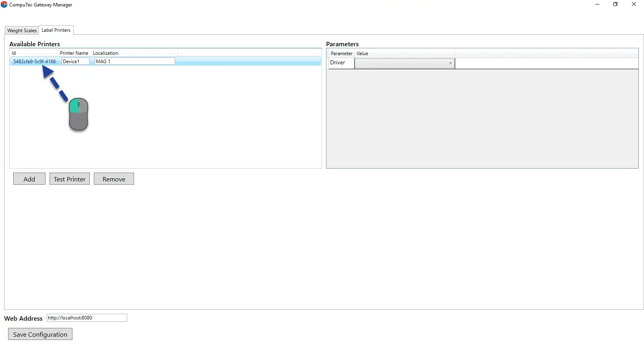Screen dimensions: 644x346
Task: Click the Test Printer button
Action: (70, 179)
